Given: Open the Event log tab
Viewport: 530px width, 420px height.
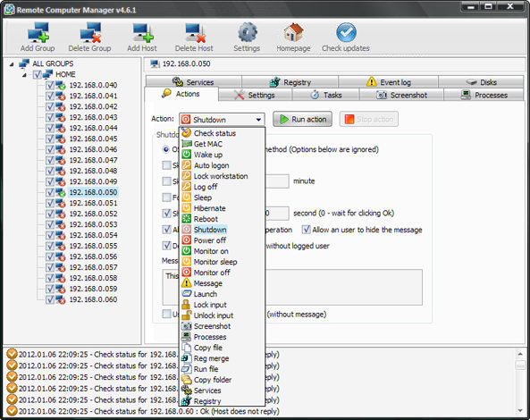Looking at the screenshot, I should pyautogui.click(x=388, y=82).
